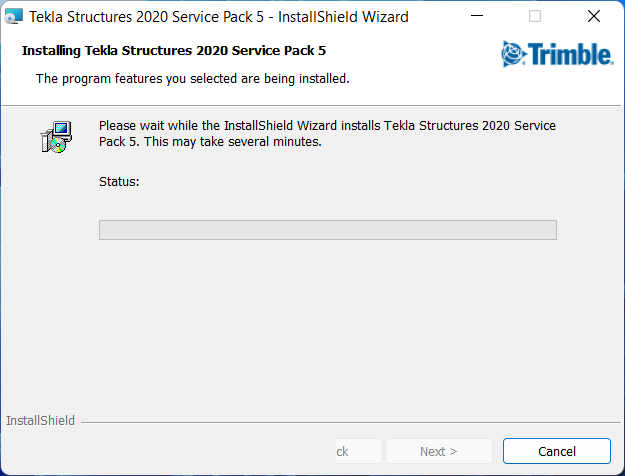The width and height of the screenshot is (625, 476).
Task: Click the Trimble globe emblem
Action: [x=513, y=54]
